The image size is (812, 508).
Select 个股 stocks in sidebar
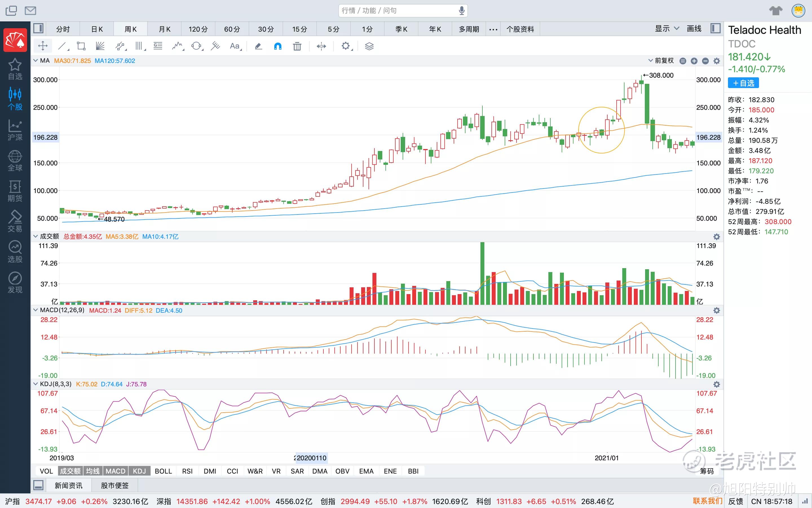15,99
